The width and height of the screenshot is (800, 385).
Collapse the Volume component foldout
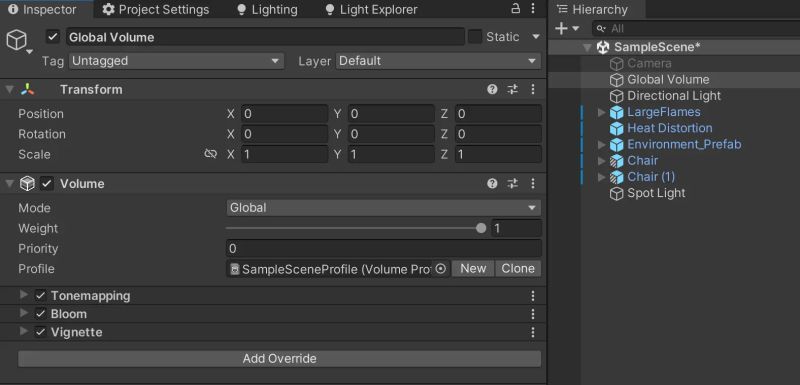(9, 184)
